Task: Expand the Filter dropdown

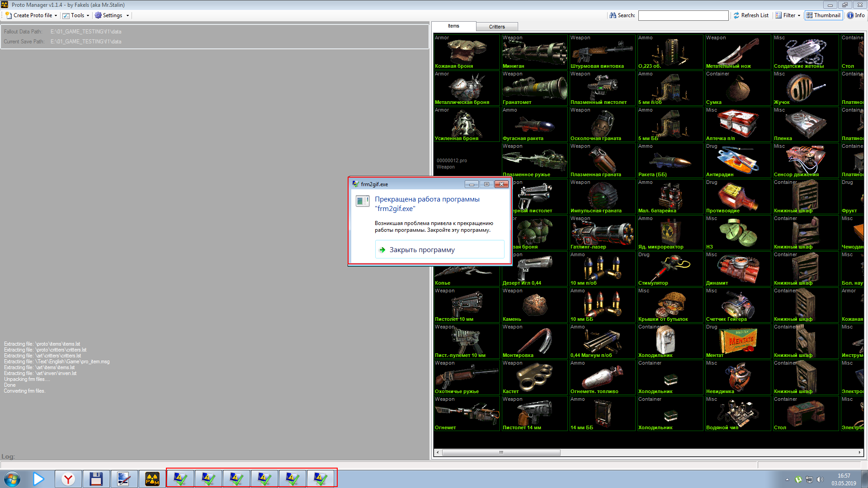Action: coord(788,15)
